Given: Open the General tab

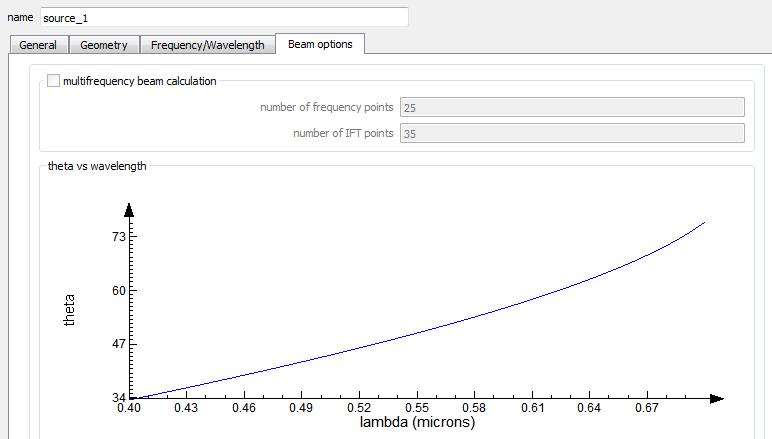Looking at the screenshot, I should coord(38,45).
